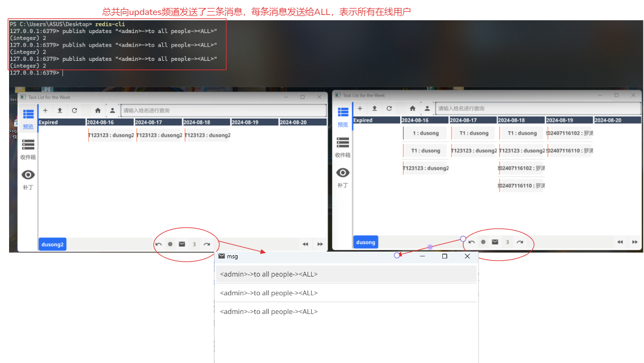Click fast-forward arrows in dusong window footer
Viewport: 644px width, 363px height.
tap(634, 242)
